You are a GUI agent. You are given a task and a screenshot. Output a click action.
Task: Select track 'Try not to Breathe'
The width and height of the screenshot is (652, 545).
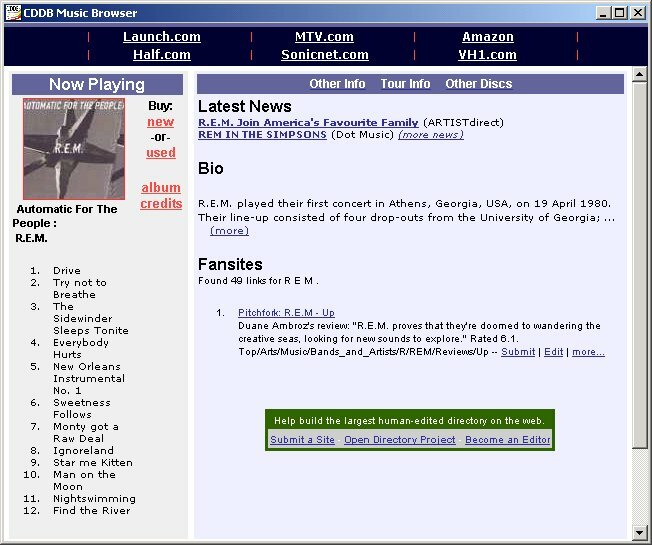[80, 289]
